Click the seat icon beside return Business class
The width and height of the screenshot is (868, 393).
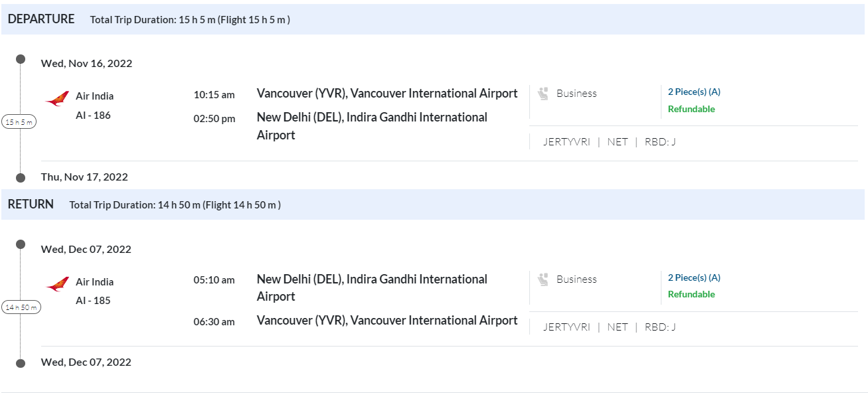[x=543, y=279]
